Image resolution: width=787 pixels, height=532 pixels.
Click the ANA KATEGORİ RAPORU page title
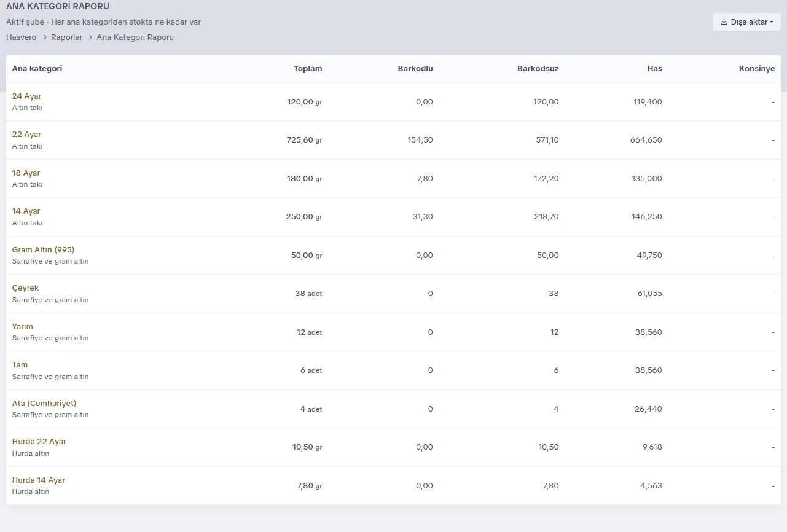click(58, 7)
